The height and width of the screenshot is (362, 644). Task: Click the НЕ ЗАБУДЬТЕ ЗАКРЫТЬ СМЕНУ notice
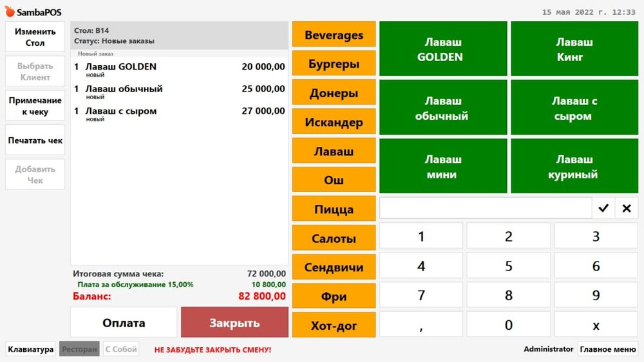(213, 350)
